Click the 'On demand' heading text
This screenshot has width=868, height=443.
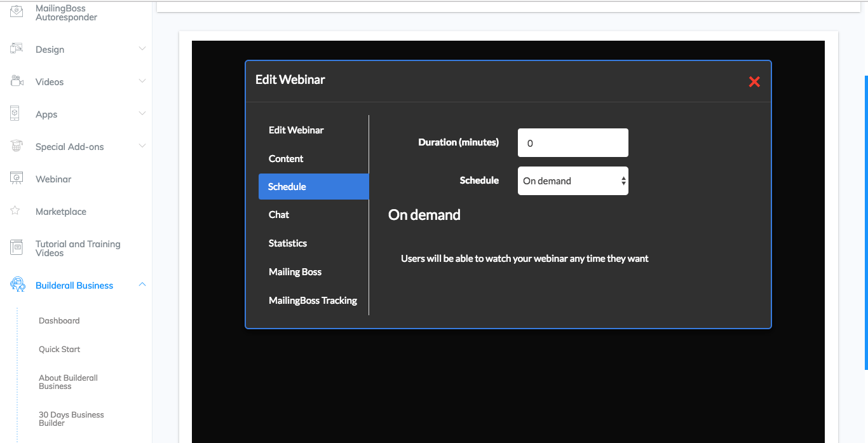(x=424, y=215)
